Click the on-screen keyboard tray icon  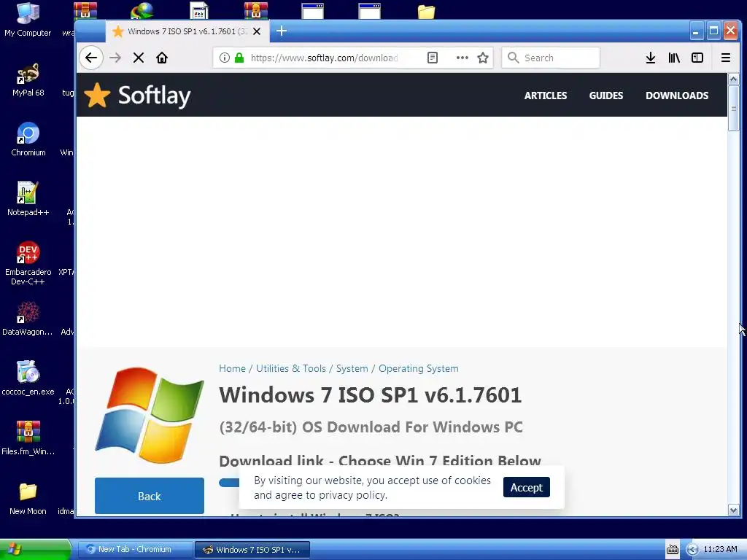pyautogui.click(x=672, y=550)
